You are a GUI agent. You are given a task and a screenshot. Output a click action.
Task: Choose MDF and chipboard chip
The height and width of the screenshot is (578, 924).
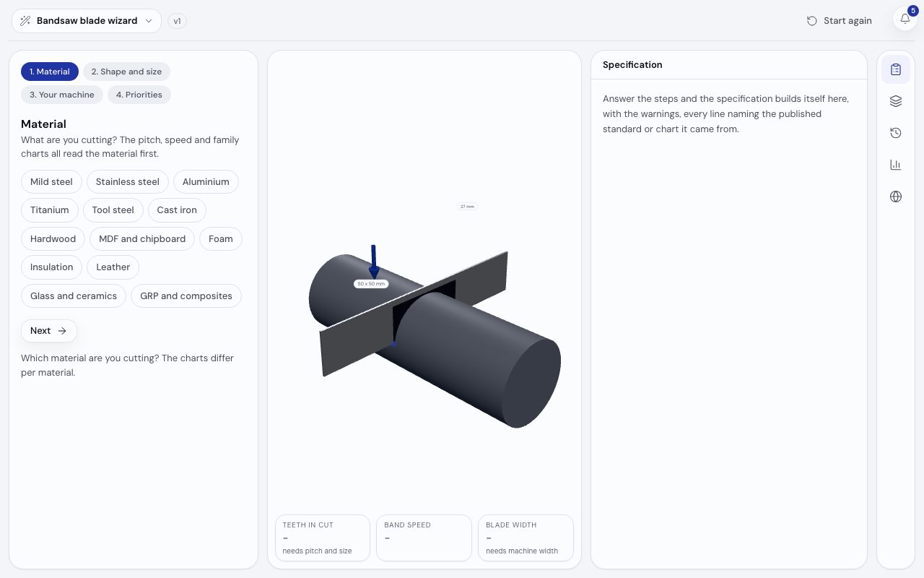[x=142, y=238]
